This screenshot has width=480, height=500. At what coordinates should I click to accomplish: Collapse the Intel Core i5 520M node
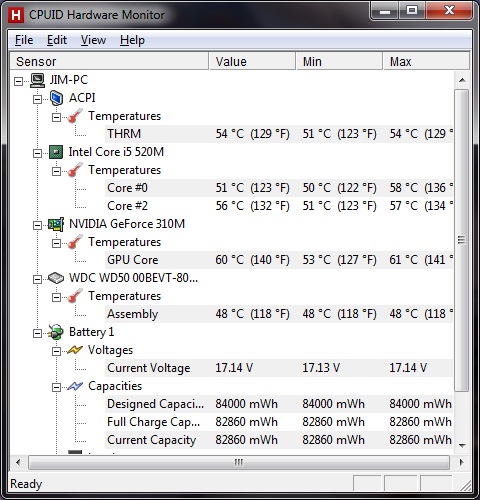pyautogui.click(x=38, y=153)
